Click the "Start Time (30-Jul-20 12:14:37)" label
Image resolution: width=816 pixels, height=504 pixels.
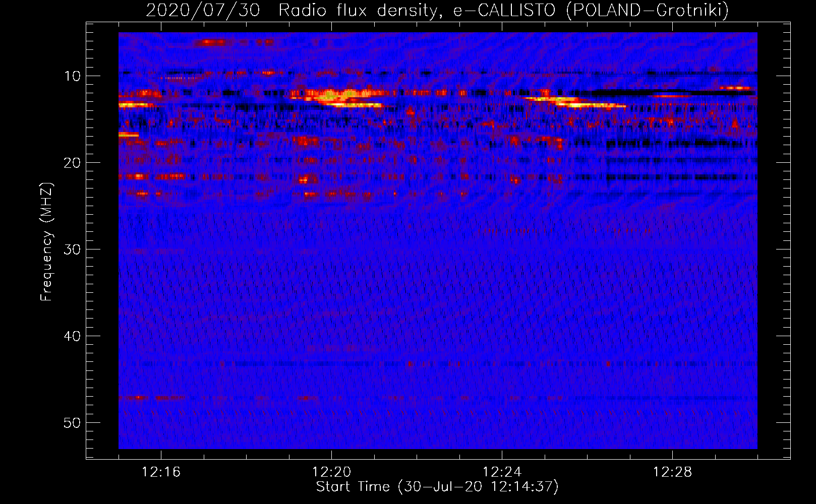[x=437, y=487]
